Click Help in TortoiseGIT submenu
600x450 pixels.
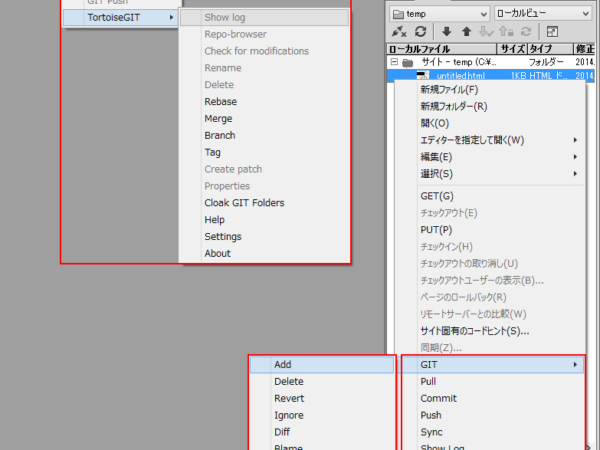click(214, 220)
